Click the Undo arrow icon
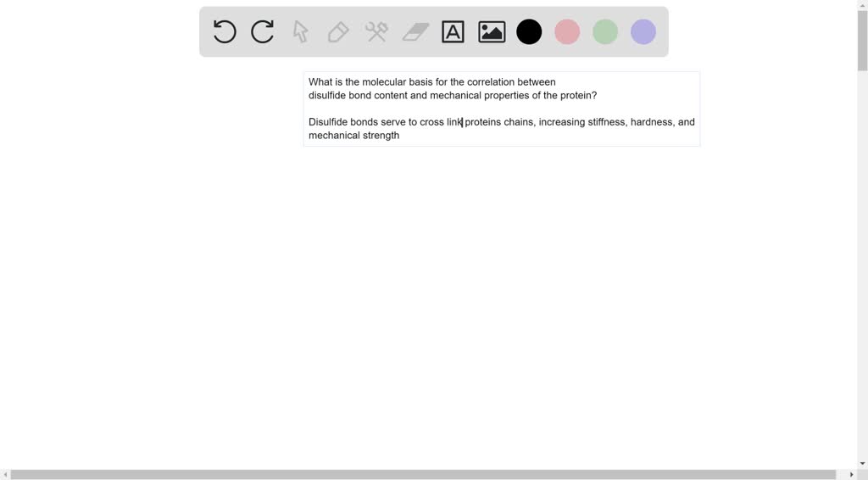 pos(225,32)
